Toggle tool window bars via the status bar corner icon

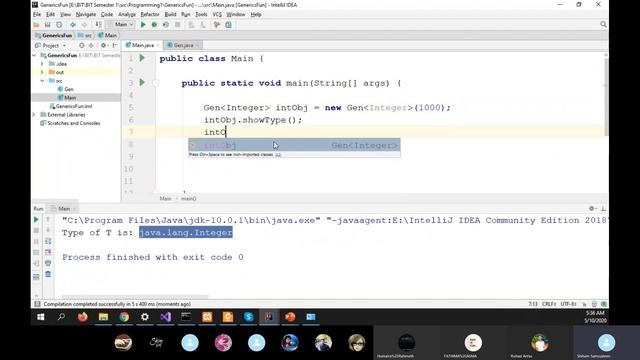click(x=37, y=304)
